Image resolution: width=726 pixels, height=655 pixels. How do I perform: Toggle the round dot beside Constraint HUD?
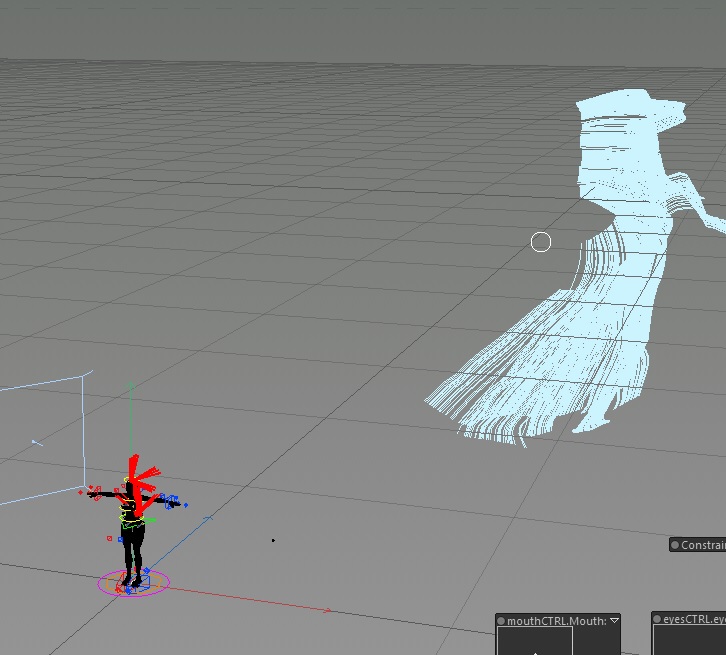[675, 545]
